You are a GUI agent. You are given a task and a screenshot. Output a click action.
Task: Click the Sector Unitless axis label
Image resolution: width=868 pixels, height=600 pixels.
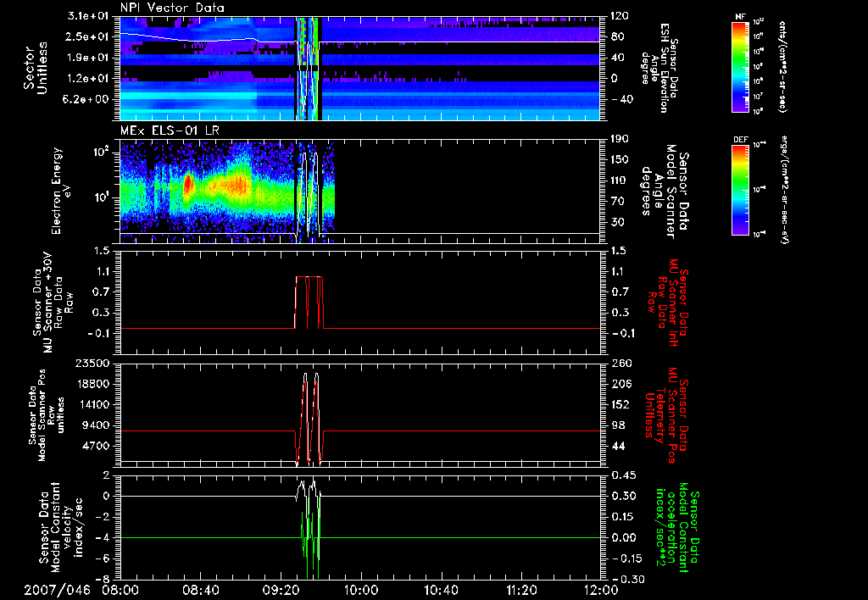click(x=36, y=68)
